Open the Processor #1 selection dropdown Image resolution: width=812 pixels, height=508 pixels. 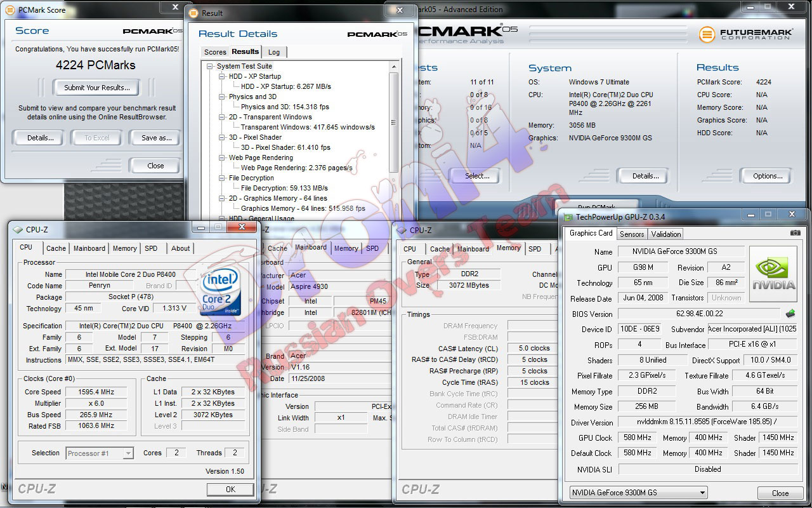coord(128,453)
